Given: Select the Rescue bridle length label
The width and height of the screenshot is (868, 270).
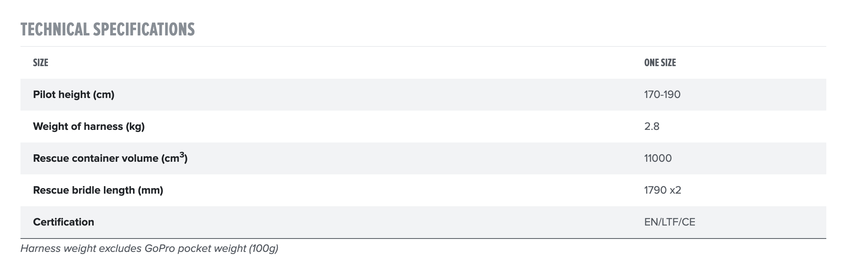Looking at the screenshot, I should point(98,190).
